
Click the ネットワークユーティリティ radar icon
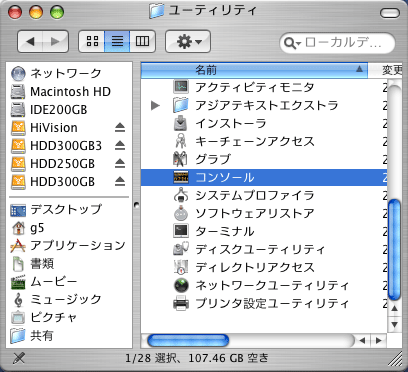coord(181,285)
